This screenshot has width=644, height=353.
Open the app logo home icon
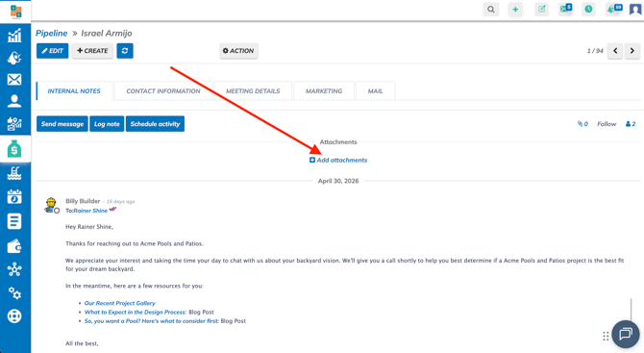(x=15, y=12)
